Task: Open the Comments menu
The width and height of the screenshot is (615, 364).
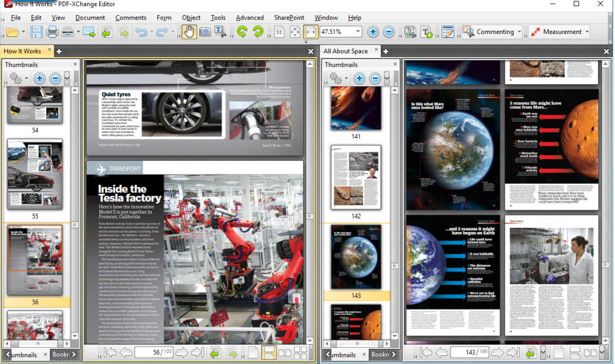Action: pos(131,18)
